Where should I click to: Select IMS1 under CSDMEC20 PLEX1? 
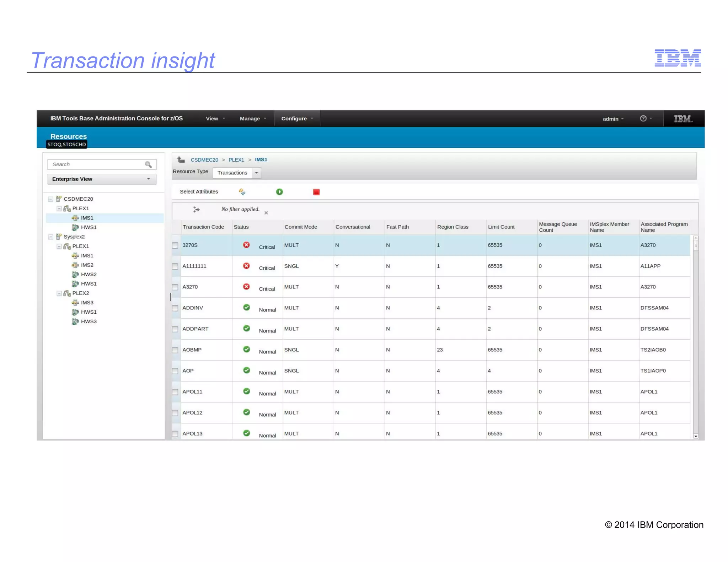87,218
